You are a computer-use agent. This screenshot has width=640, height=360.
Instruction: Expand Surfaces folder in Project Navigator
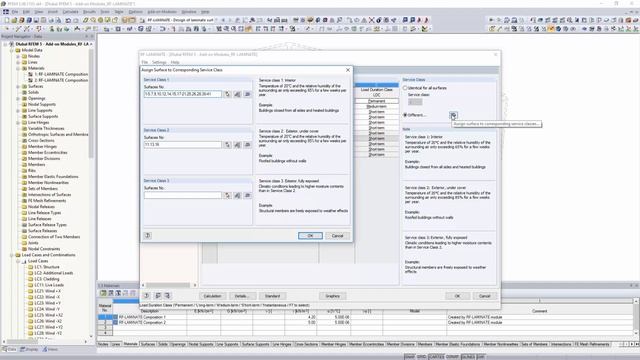[x=18, y=87]
